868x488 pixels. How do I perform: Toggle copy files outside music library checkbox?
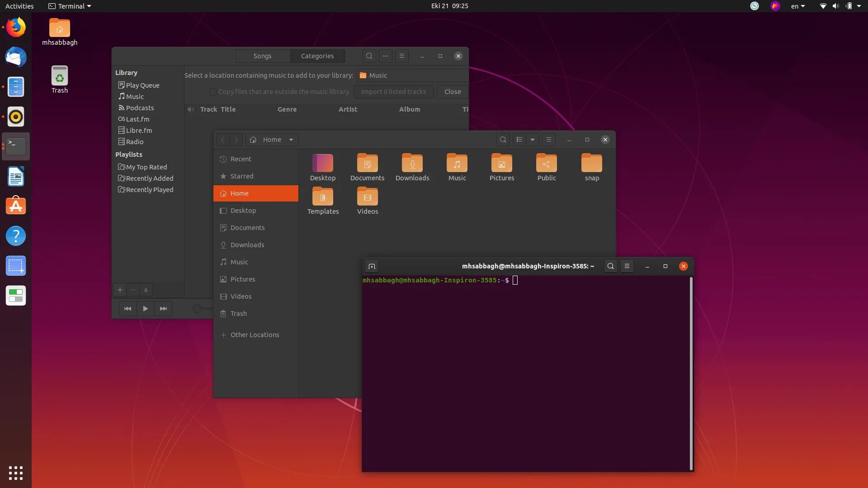tap(212, 92)
